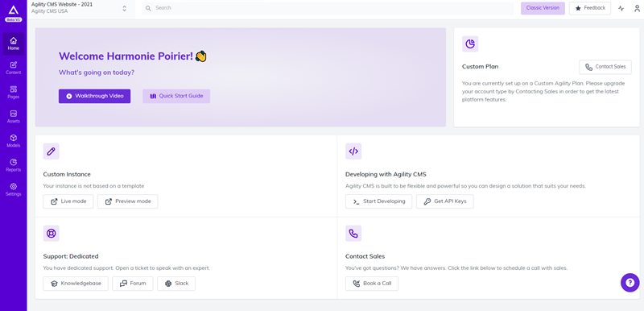Open Live mode

[68, 201]
